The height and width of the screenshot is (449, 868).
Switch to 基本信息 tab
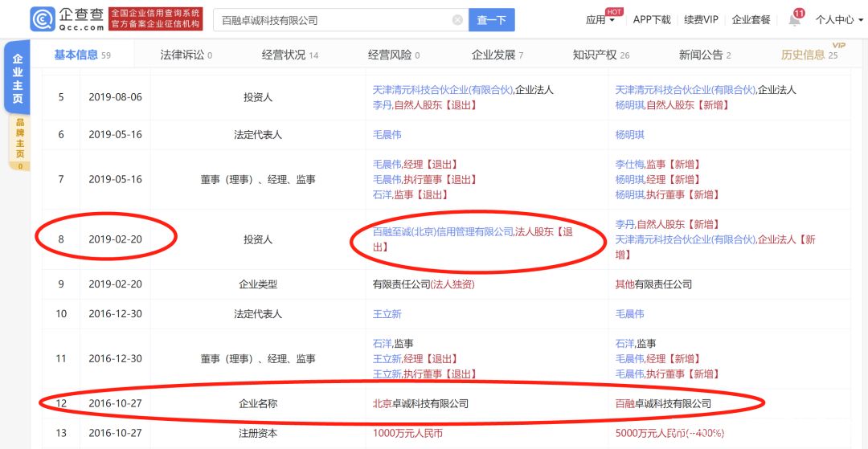click(83, 54)
